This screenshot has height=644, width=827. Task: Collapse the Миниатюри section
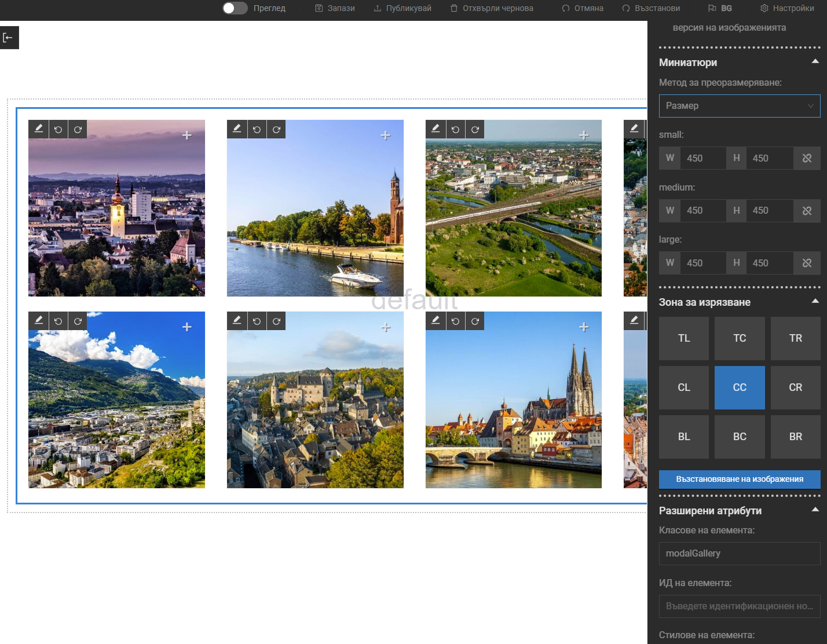[815, 62]
